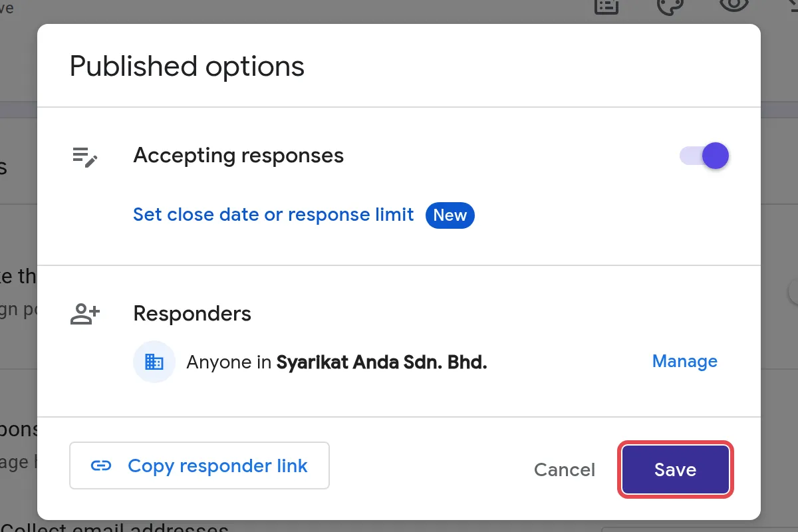This screenshot has height=532, width=798.
Task: Select Anyone in Syarikat Anda Sdn. Bhd. entry
Action: [337, 362]
